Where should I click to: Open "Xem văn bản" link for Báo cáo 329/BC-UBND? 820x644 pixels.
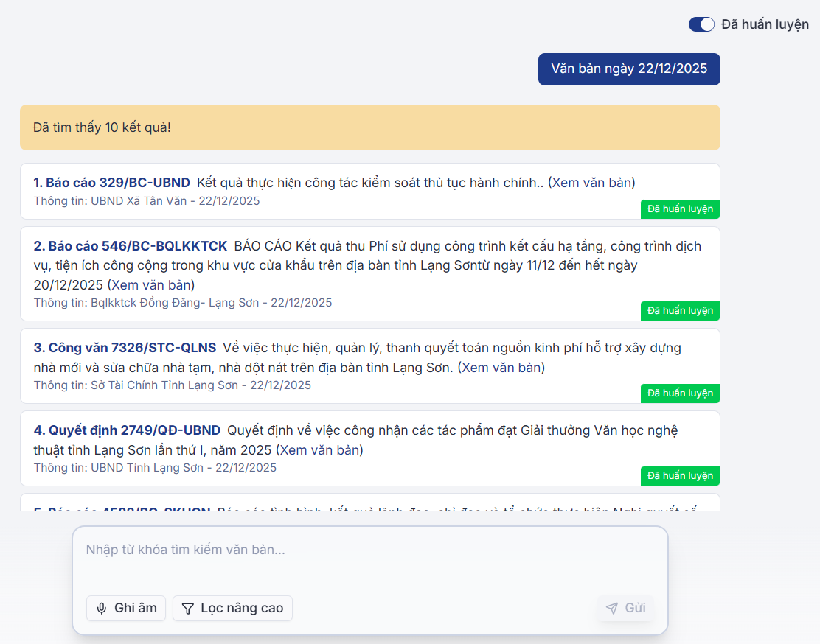[x=593, y=183]
